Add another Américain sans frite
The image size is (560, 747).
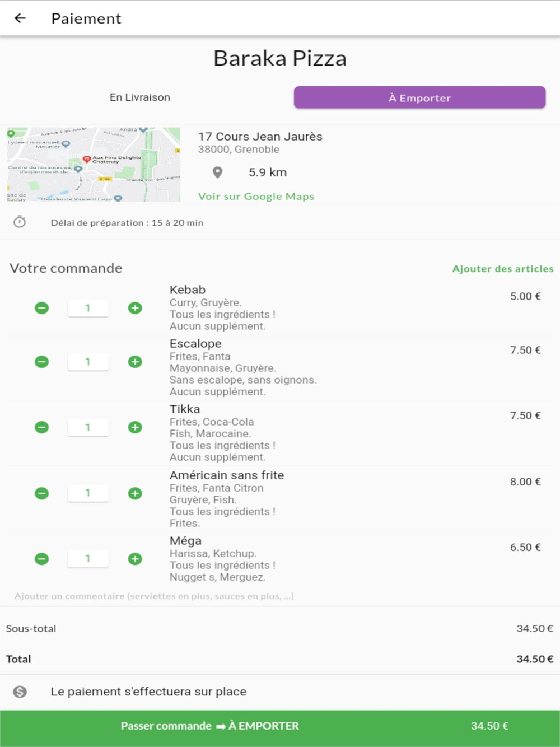[135, 493]
